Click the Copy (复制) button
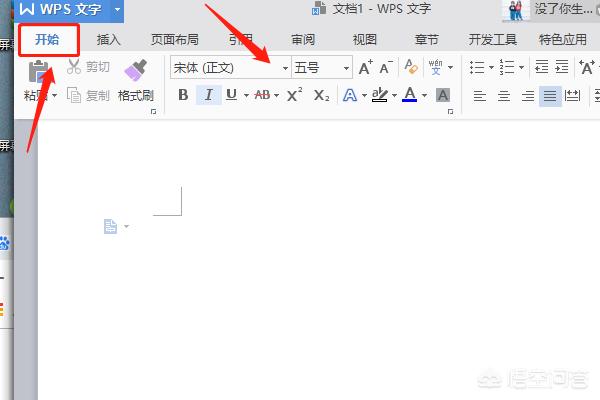 click(x=88, y=95)
